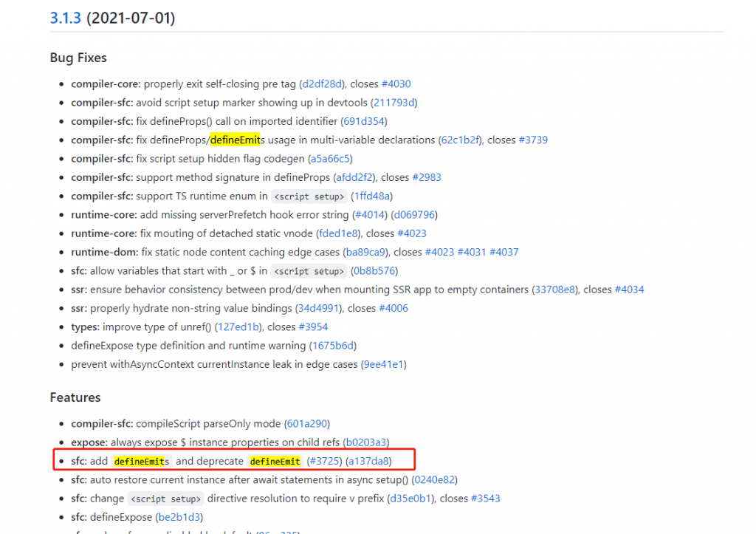The height and width of the screenshot is (534, 756).
Task: Open commit 691d354 link
Action: coord(363,121)
